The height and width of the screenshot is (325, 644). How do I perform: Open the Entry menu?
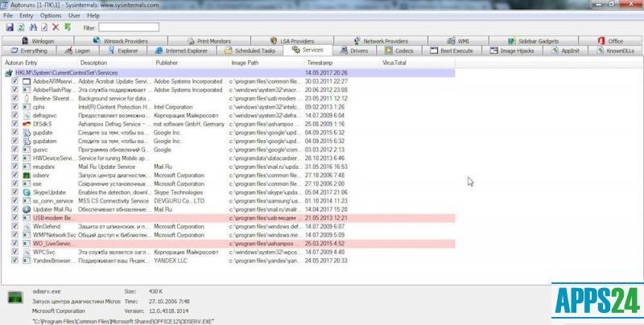[x=27, y=15]
